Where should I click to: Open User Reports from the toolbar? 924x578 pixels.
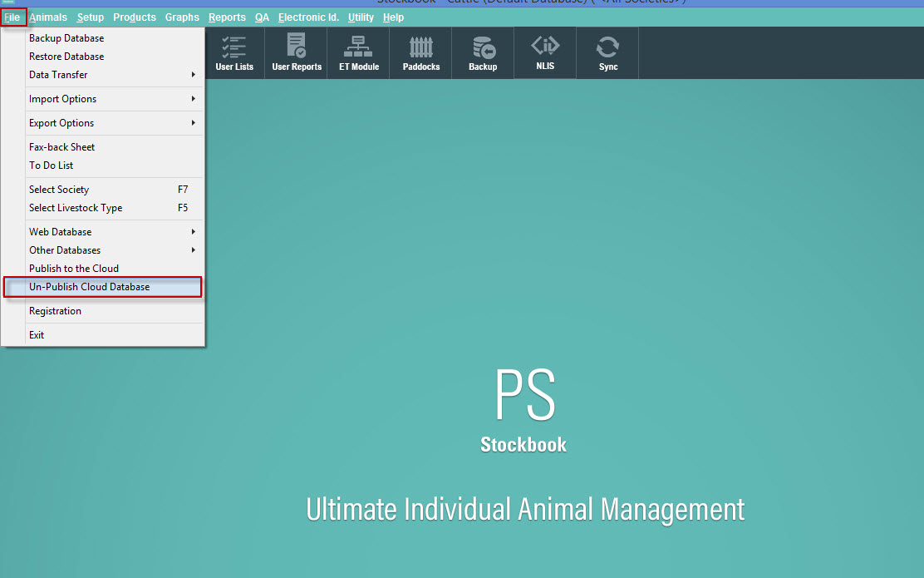pos(297,53)
